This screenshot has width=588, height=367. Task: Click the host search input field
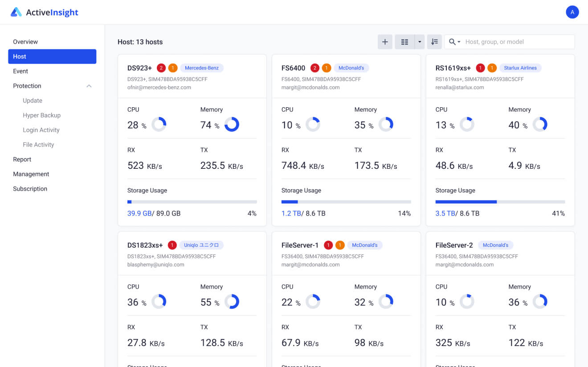pyautogui.click(x=512, y=41)
